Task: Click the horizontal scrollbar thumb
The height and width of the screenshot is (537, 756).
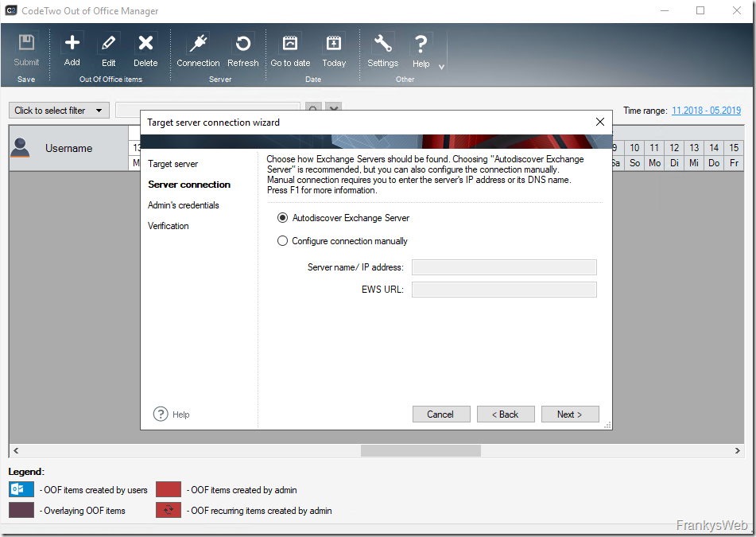Action: (421, 450)
